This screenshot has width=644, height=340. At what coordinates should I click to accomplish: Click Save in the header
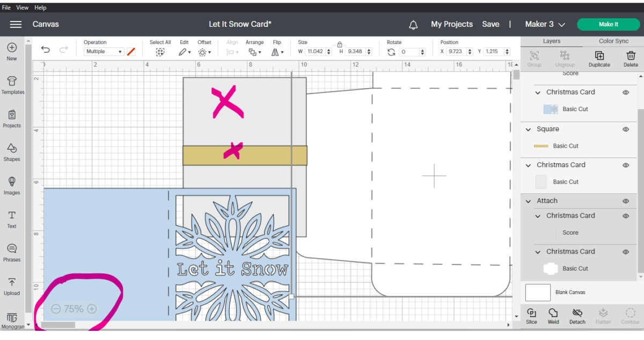coord(491,24)
